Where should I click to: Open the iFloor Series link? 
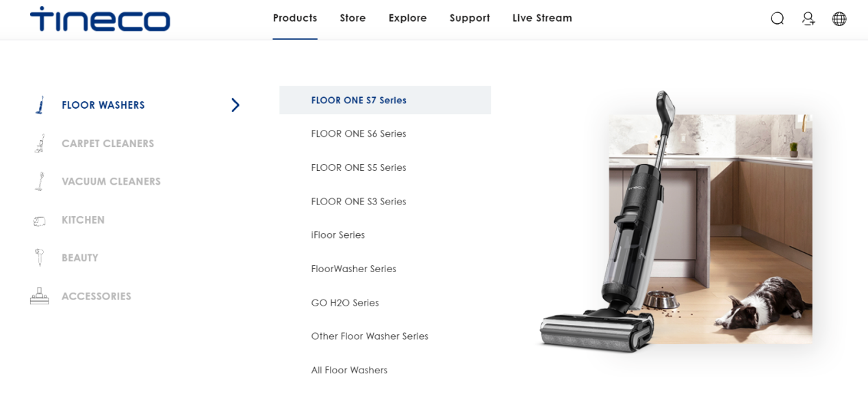click(x=337, y=235)
